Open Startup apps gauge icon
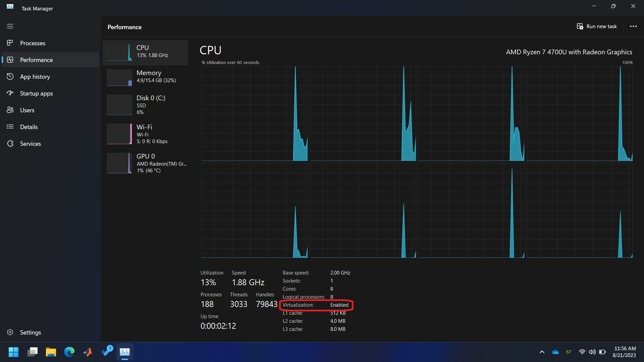Viewport: 644px width, 362px height. (10, 93)
